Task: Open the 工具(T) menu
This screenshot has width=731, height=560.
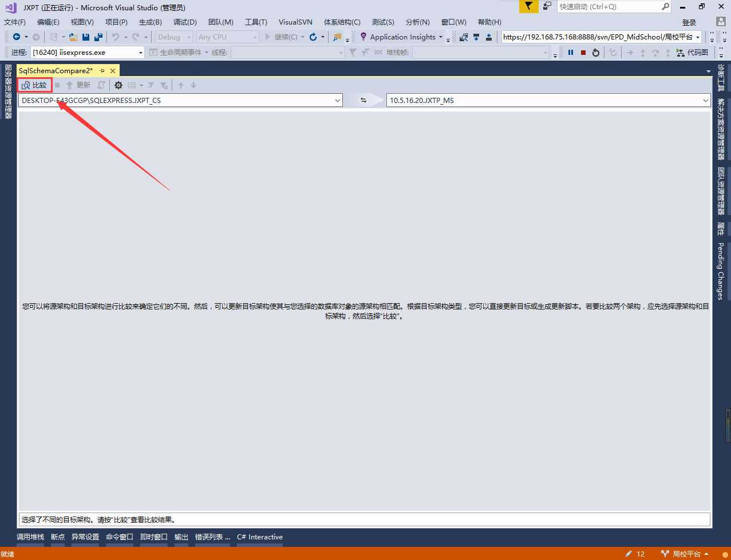Action: pos(256,22)
